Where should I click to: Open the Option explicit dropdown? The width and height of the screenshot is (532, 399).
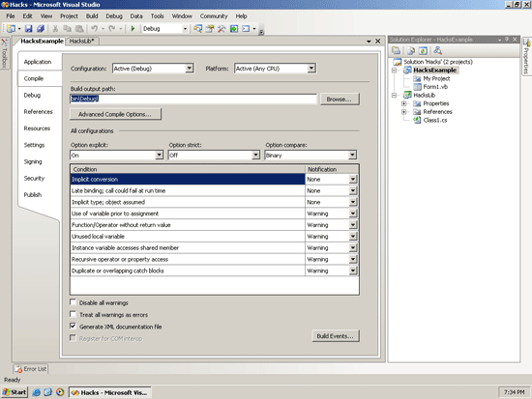pyautogui.click(x=160, y=155)
